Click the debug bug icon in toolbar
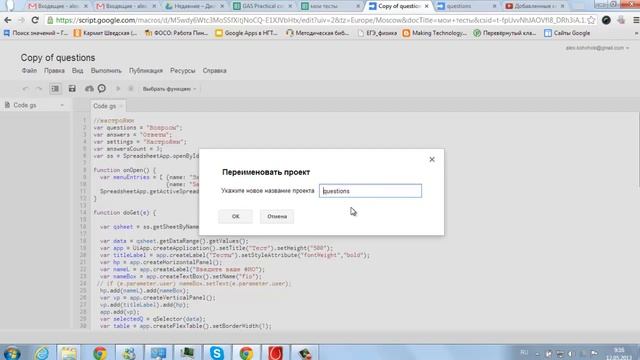 pos(131,89)
